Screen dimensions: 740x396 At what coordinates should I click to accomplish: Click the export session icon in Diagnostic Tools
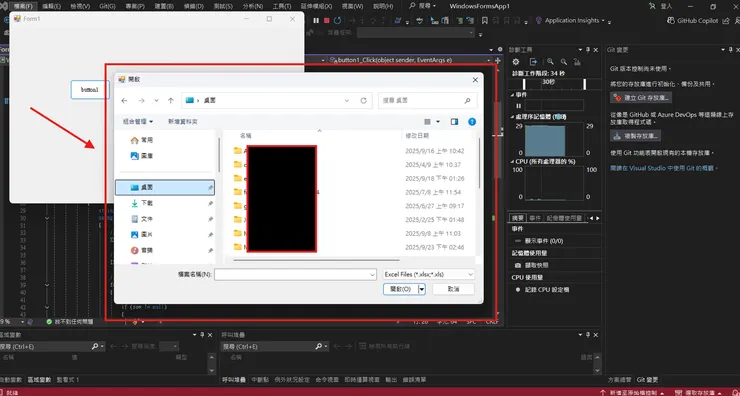point(533,61)
